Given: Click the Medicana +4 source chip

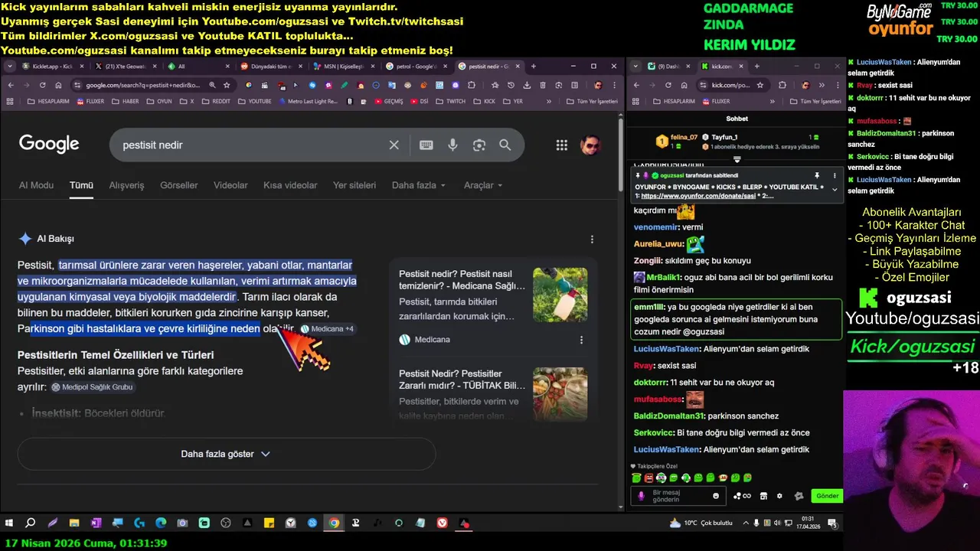Looking at the screenshot, I should pyautogui.click(x=327, y=329).
